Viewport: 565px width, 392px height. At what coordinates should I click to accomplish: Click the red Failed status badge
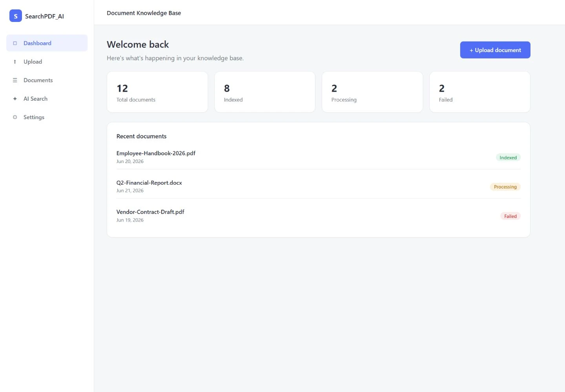pos(510,216)
